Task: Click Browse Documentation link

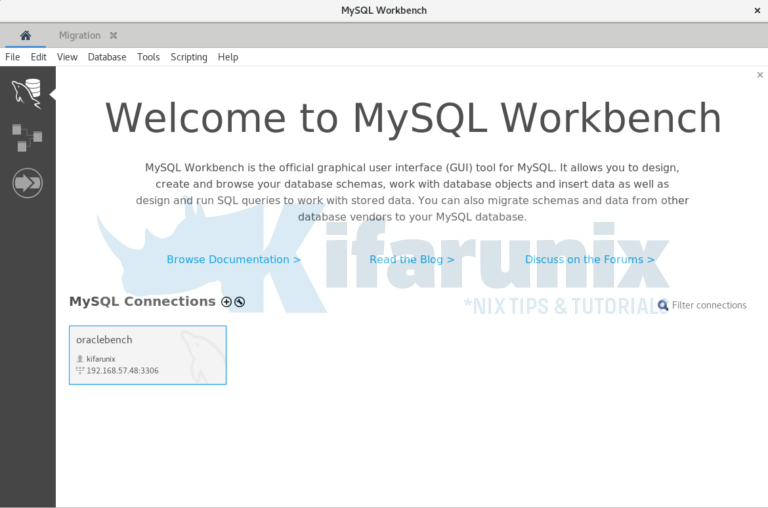Action: [x=234, y=259]
